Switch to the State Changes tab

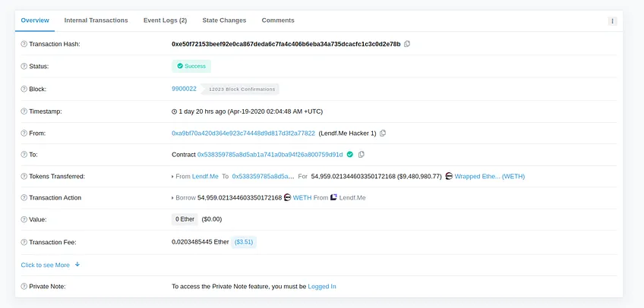[224, 20]
